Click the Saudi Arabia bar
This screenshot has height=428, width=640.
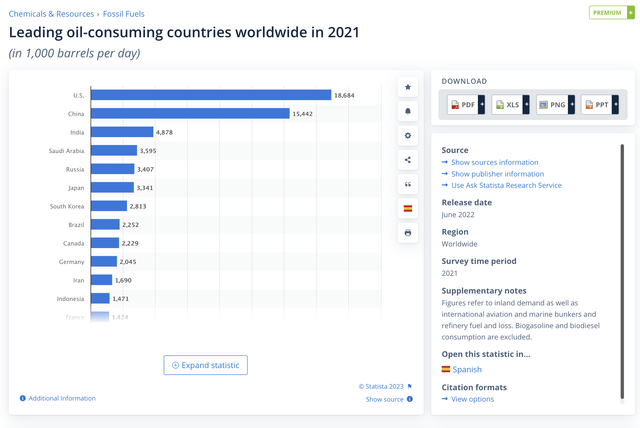click(114, 151)
